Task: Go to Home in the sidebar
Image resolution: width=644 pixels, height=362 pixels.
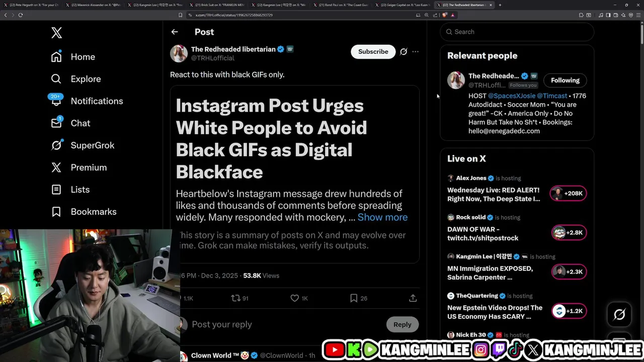Action: pyautogui.click(x=73, y=57)
